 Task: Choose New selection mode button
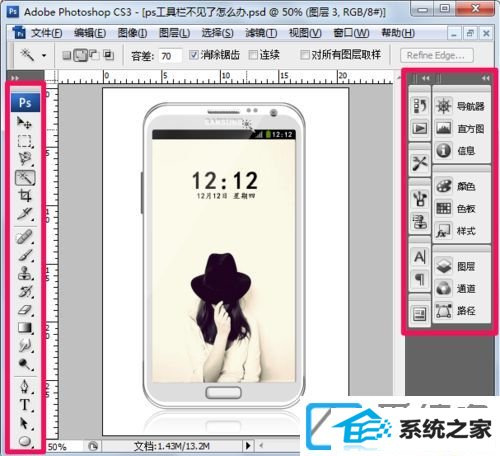67,55
